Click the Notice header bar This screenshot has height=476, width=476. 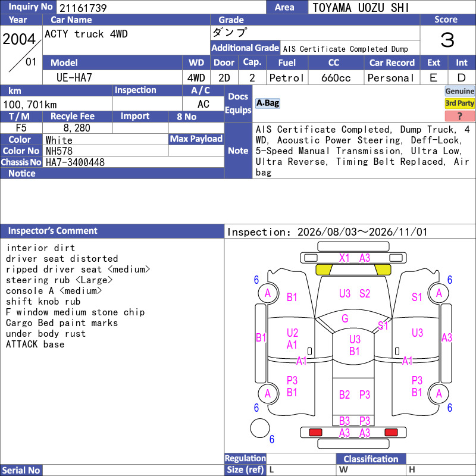click(x=112, y=173)
